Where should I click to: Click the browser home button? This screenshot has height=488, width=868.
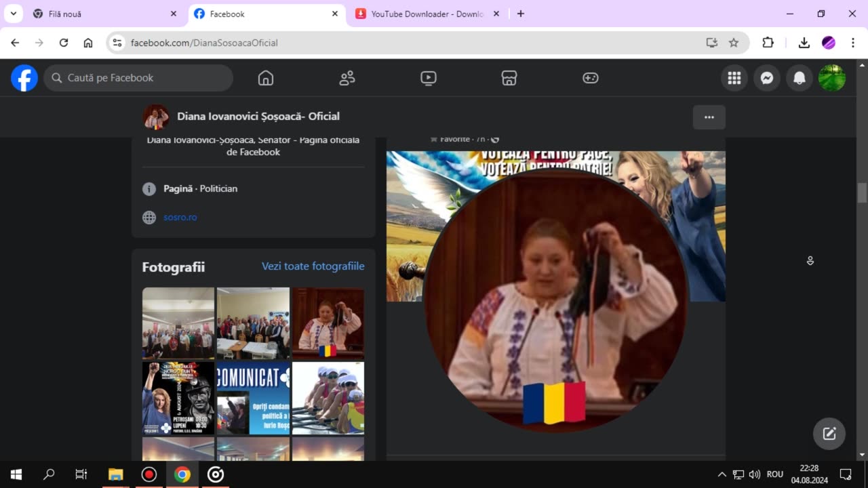[88, 43]
